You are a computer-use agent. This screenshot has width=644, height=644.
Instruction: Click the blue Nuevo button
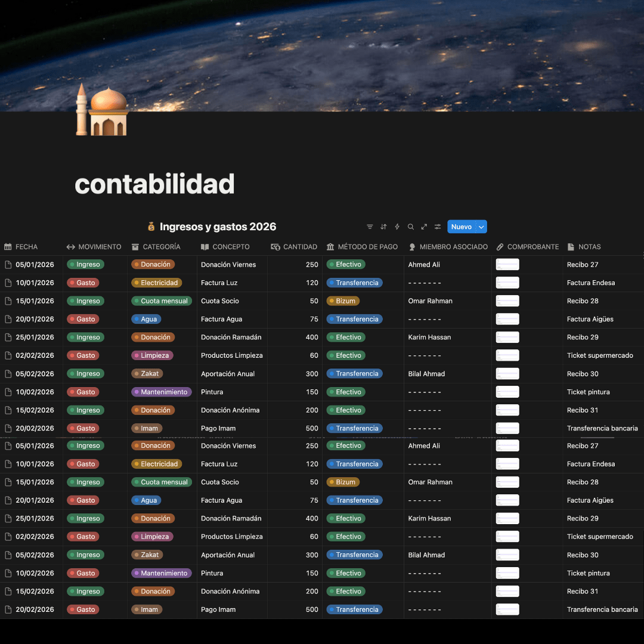pos(461,227)
